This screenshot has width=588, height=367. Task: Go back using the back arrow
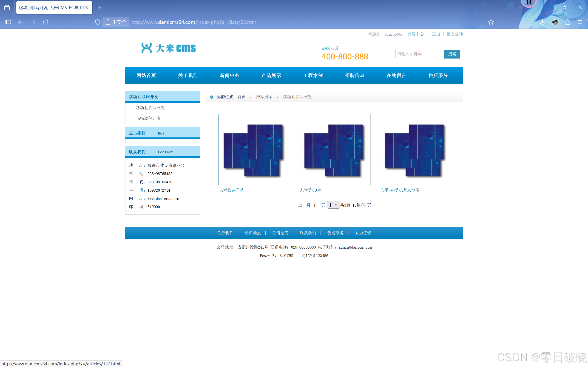(x=21, y=22)
